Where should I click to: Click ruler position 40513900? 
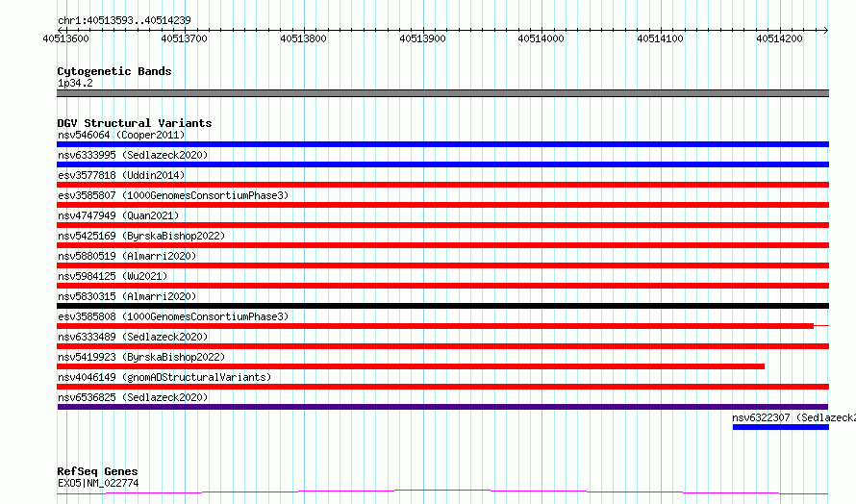click(422, 38)
